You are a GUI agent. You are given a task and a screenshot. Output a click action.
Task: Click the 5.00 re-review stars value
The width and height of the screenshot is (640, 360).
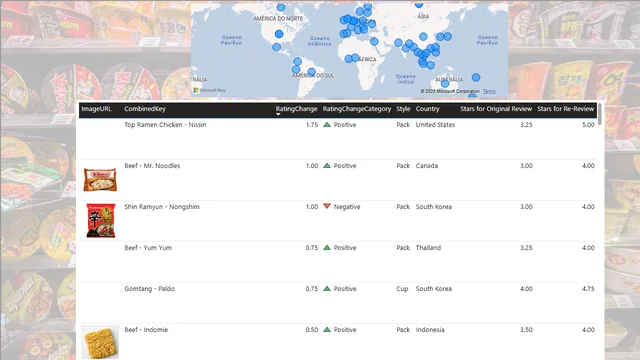588,125
